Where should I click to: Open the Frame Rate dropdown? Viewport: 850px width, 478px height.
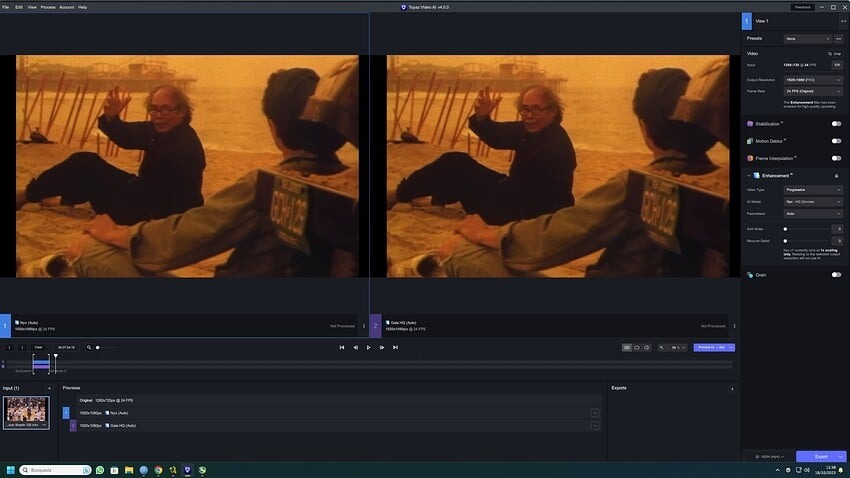[x=813, y=91]
